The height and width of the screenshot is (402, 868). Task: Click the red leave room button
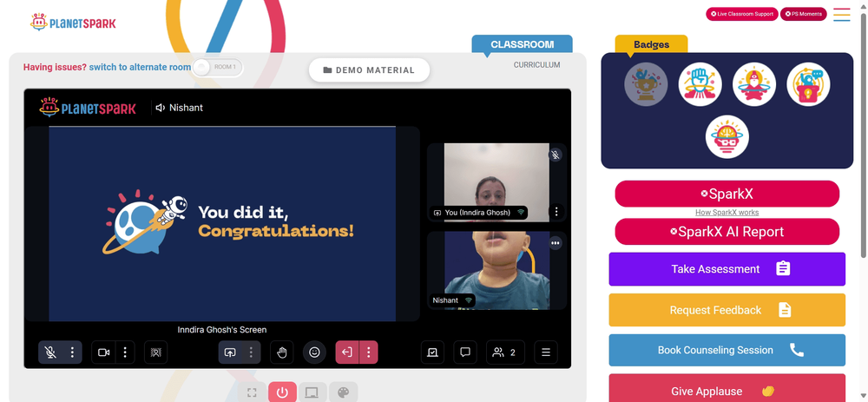(x=347, y=353)
